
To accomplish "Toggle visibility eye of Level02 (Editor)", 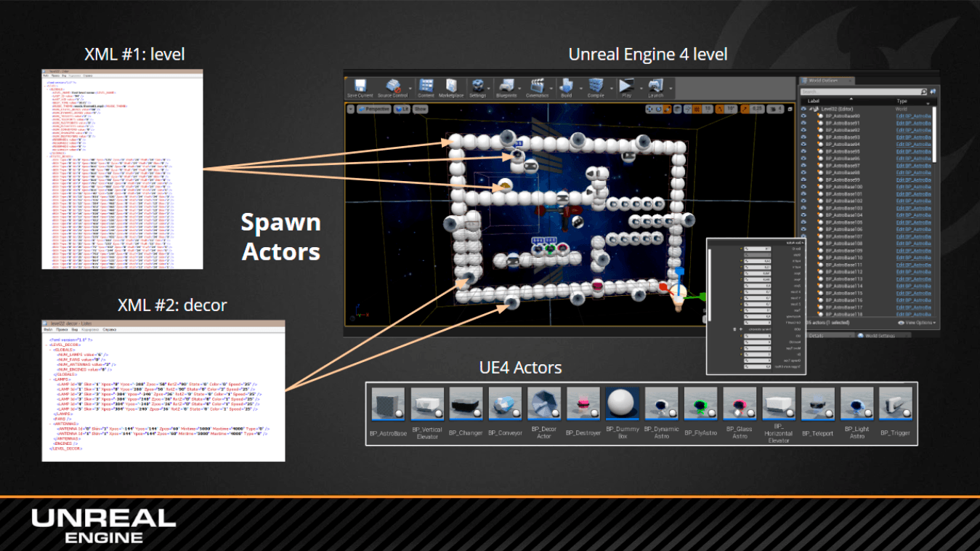I will coord(804,108).
